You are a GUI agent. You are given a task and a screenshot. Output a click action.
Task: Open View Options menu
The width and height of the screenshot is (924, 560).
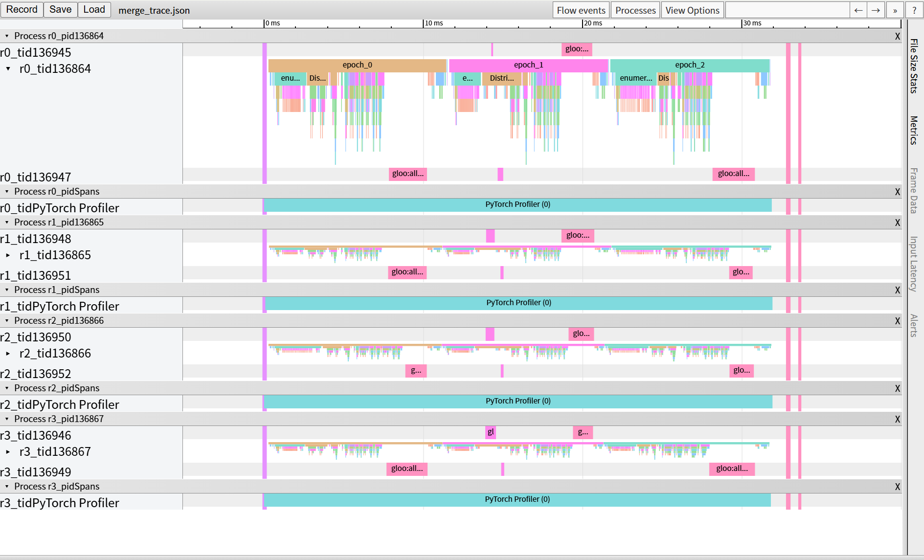tap(692, 10)
